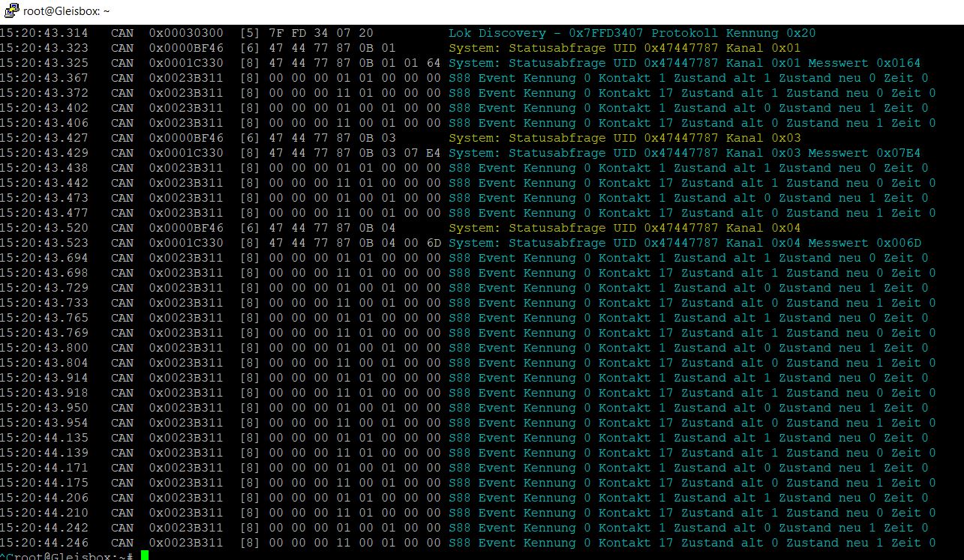The height and width of the screenshot is (560, 964).
Task: Click Protokoll Kennung 0x20 text
Action: pyautogui.click(x=733, y=33)
